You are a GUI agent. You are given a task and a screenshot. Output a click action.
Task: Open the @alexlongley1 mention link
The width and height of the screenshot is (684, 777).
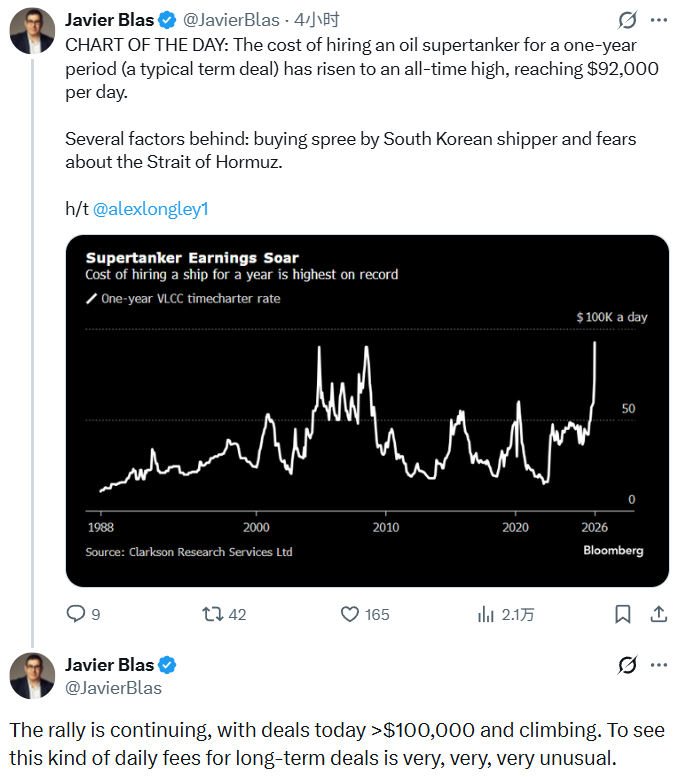click(151, 209)
